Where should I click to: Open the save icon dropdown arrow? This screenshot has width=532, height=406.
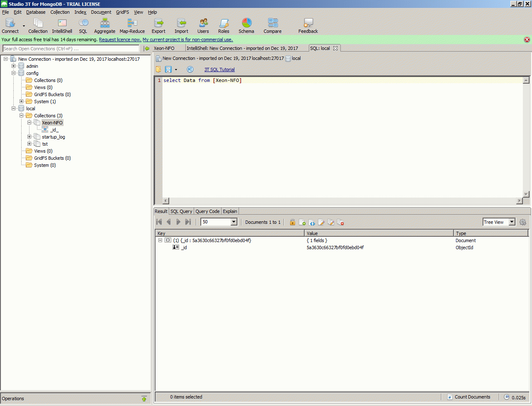[176, 70]
